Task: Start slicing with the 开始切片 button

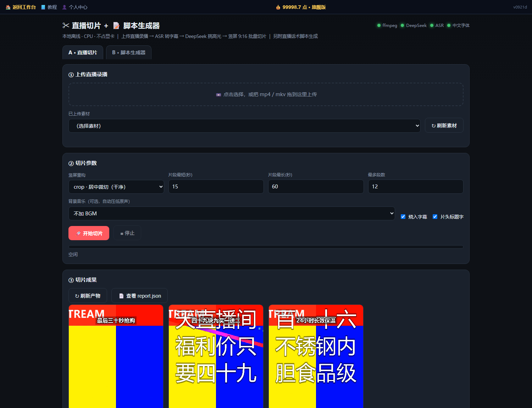Action: click(89, 233)
